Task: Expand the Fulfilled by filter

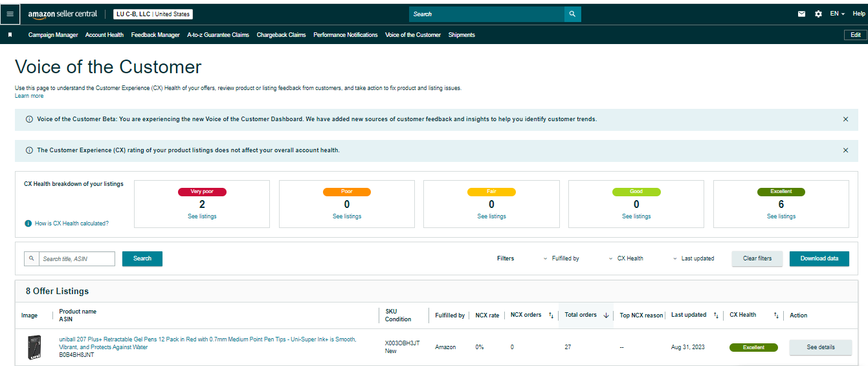Action: [561, 258]
